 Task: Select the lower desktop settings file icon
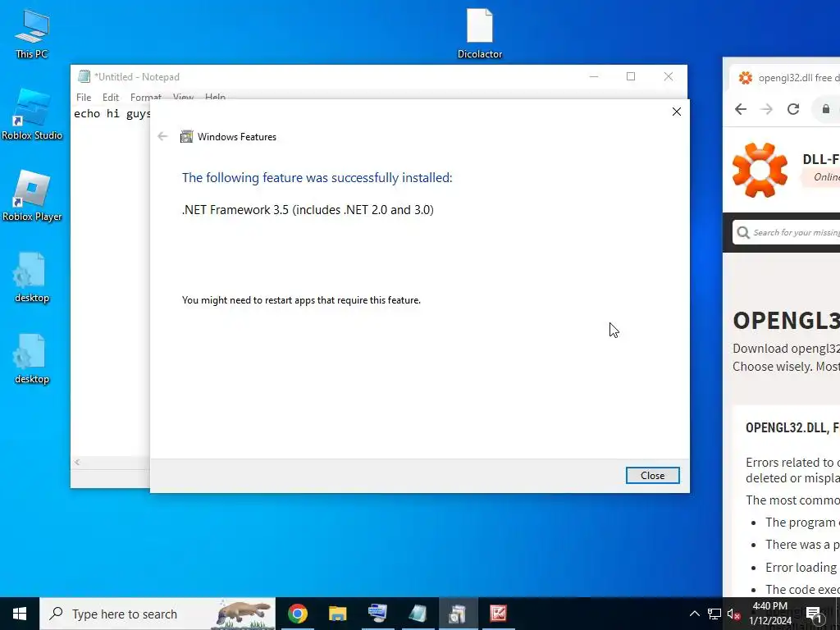click(x=32, y=359)
